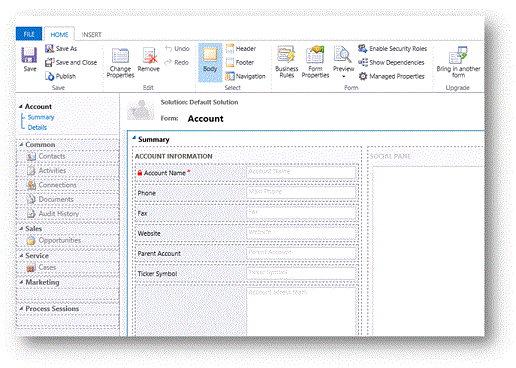Click the Audit History icon
516x368 pixels.
click(x=31, y=214)
